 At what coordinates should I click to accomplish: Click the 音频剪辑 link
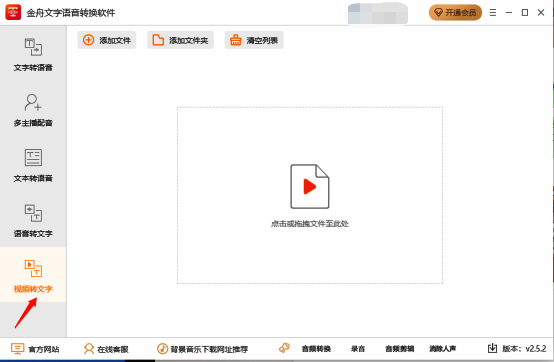400,349
